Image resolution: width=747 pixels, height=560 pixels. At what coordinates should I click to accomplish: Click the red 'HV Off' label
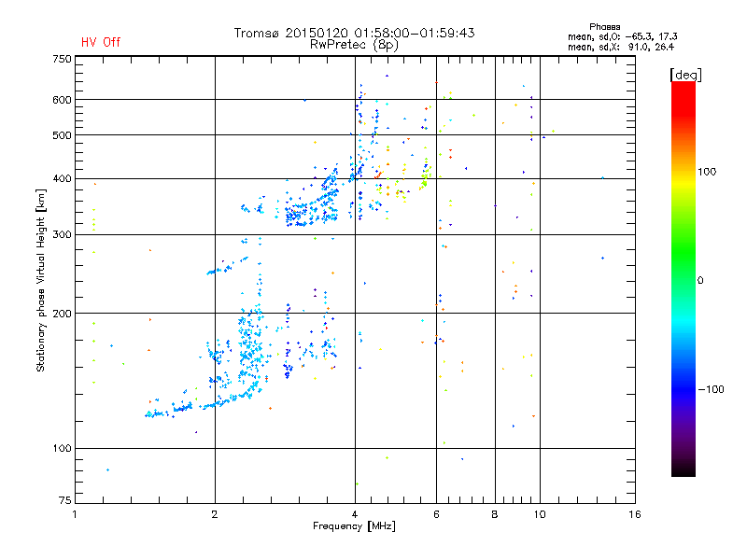pyautogui.click(x=101, y=42)
